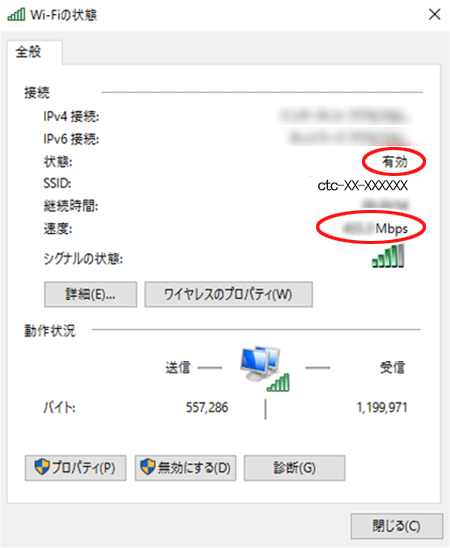Click the 送信 label
This screenshot has height=548, width=450.
(x=178, y=368)
